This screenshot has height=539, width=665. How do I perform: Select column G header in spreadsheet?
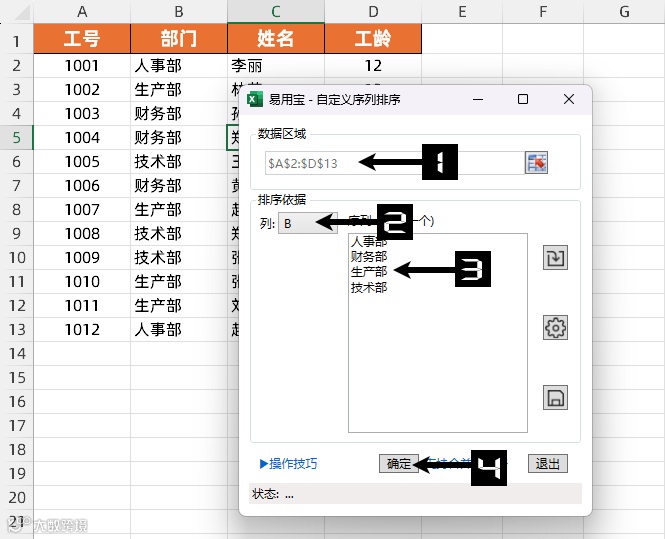tap(624, 11)
